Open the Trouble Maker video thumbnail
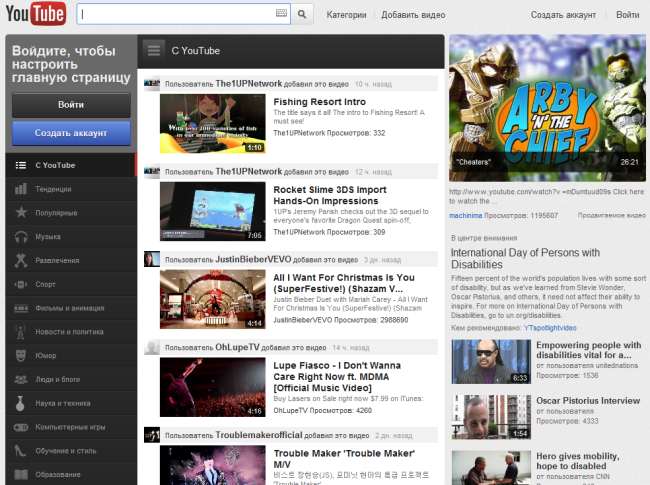The height and width of the screenshot is (485, 650). (x=213, y=465)
